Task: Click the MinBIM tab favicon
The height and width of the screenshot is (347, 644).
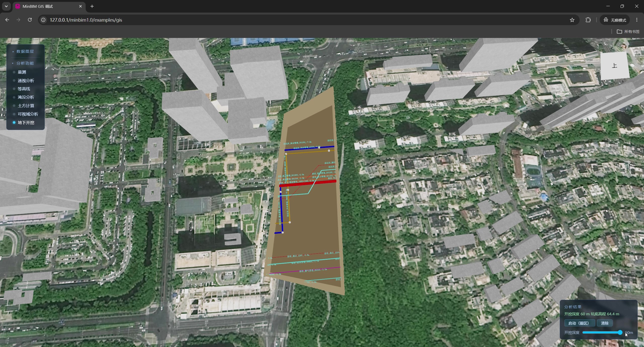Action: coord(18,6)
